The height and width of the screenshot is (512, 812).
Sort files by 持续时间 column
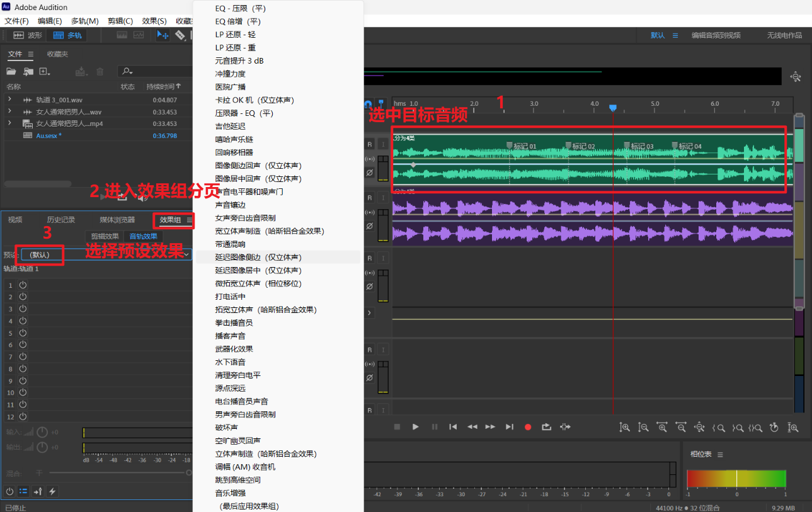(164, 86)
